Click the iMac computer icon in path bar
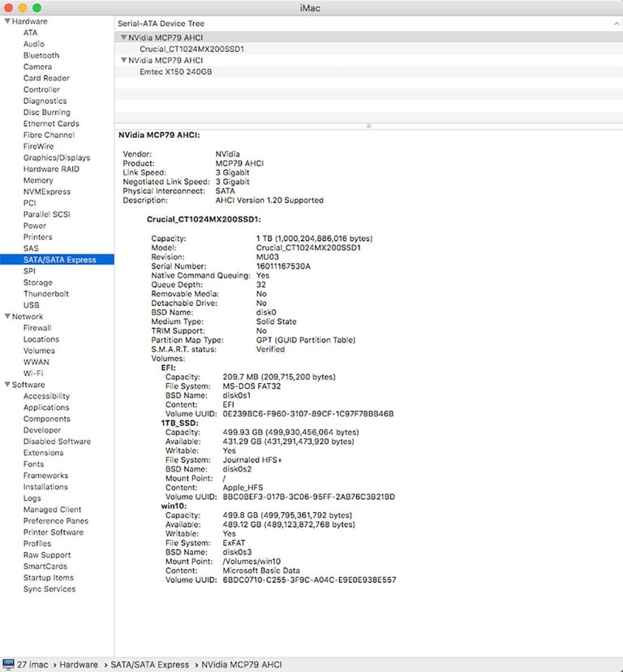The width and height of the screenshot is (623, 672). pyautogui.click(x=8, y=664)
